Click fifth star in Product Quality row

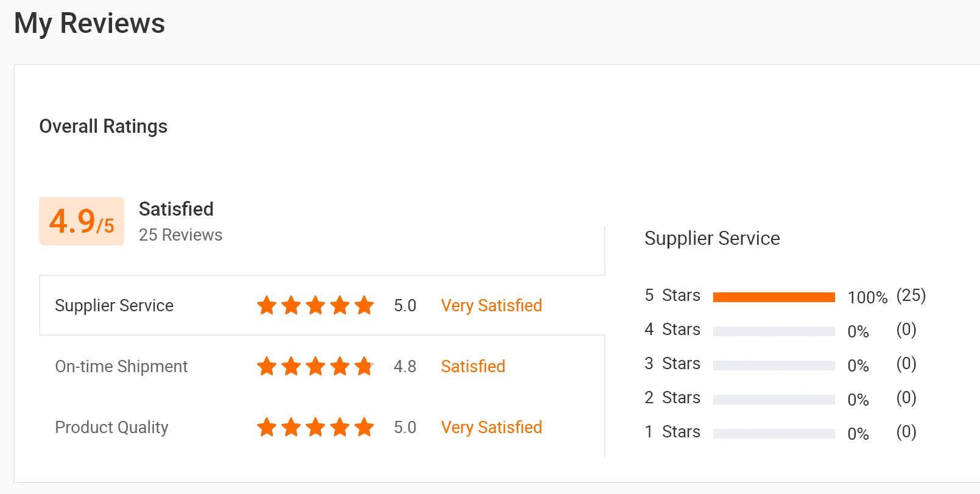(364, 427)
